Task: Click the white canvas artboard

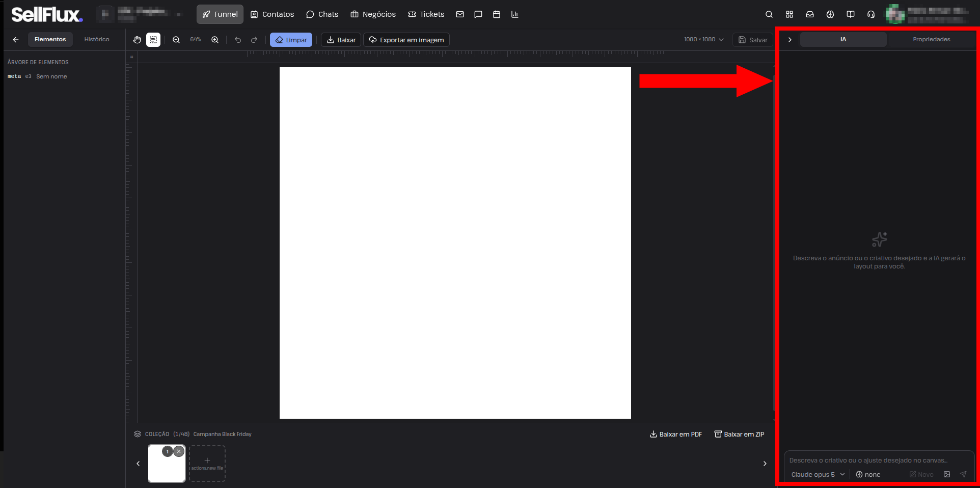Action: (455, 243)
